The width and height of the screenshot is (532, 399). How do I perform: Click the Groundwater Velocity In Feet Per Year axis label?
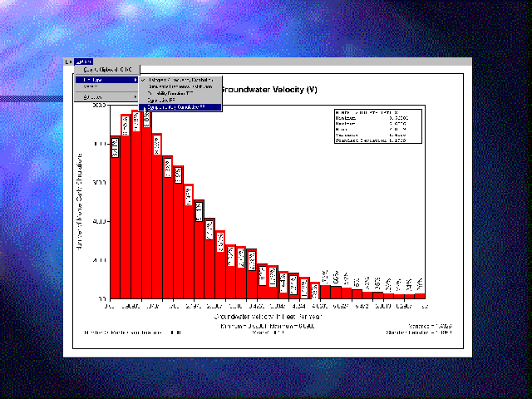[268, 317]
